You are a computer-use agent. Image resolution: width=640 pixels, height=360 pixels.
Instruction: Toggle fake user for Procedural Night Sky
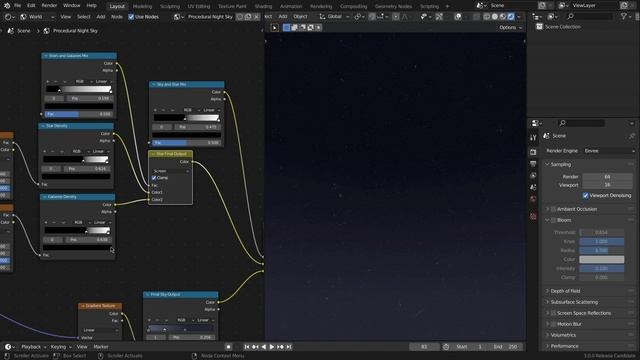pyautogui.click(x=240, y=17)
